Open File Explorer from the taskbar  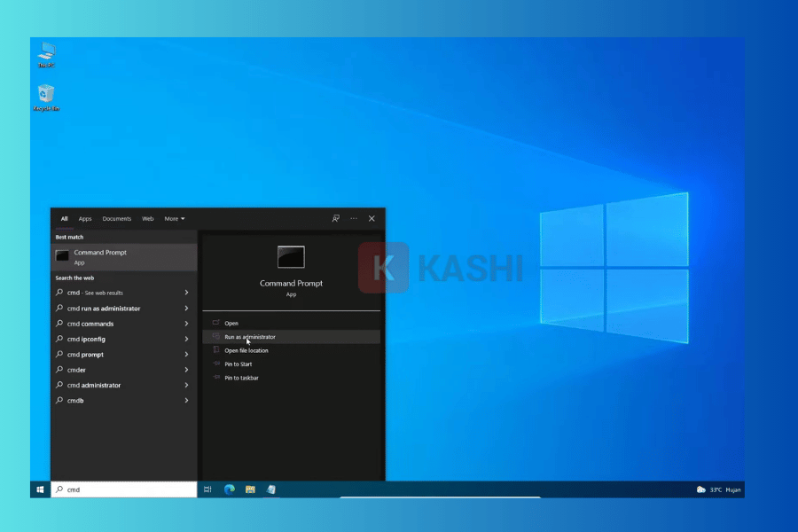pyautogui.click(x=250, y=489)
